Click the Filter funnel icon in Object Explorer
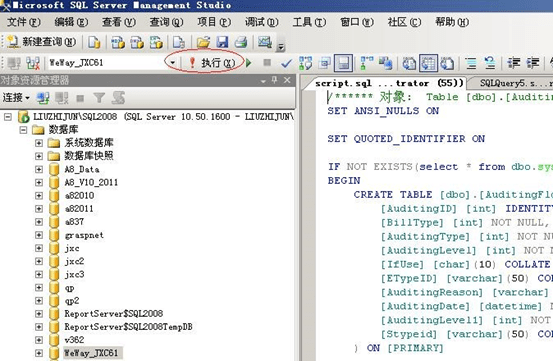The height and width of the screenshot is (361, 553). [x=99, y=98]
